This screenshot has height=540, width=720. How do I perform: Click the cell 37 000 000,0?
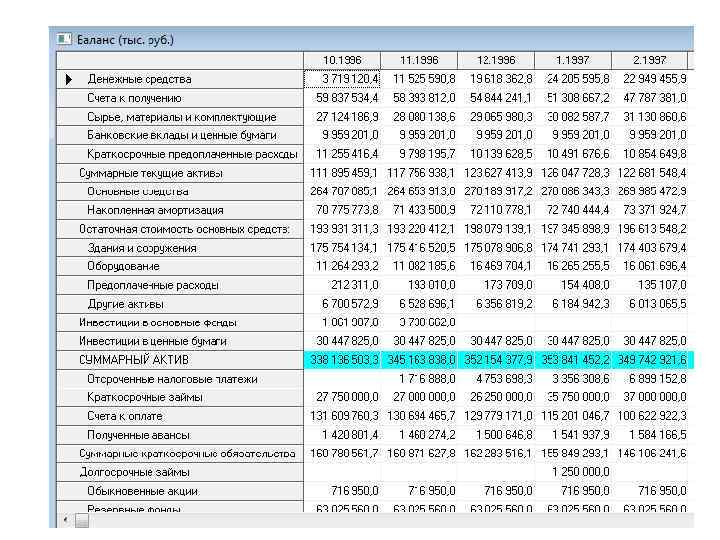click(x=650, y=397)
